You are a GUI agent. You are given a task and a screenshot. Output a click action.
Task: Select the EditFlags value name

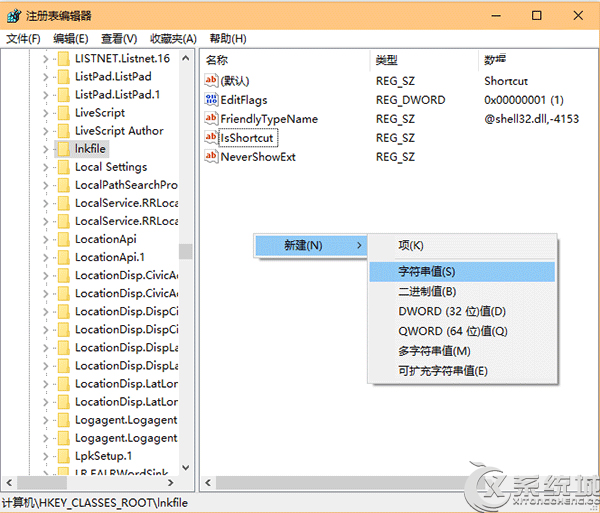244,100
